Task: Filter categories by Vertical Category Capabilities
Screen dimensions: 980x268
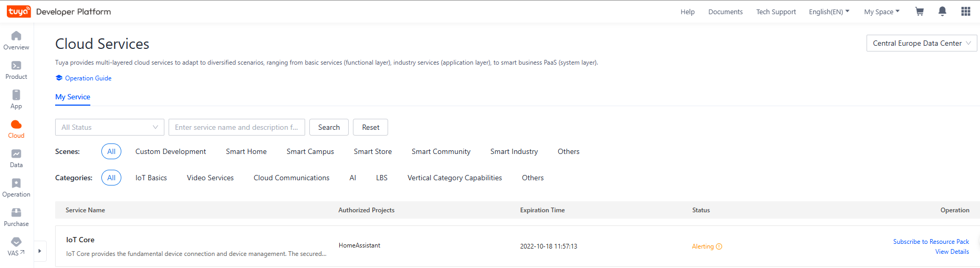Action: click(x=455, y=178)
